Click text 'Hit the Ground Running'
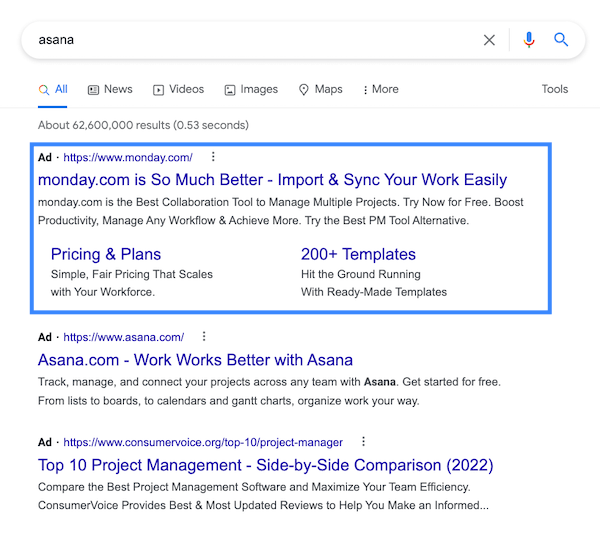 click(x=360, y=274)
